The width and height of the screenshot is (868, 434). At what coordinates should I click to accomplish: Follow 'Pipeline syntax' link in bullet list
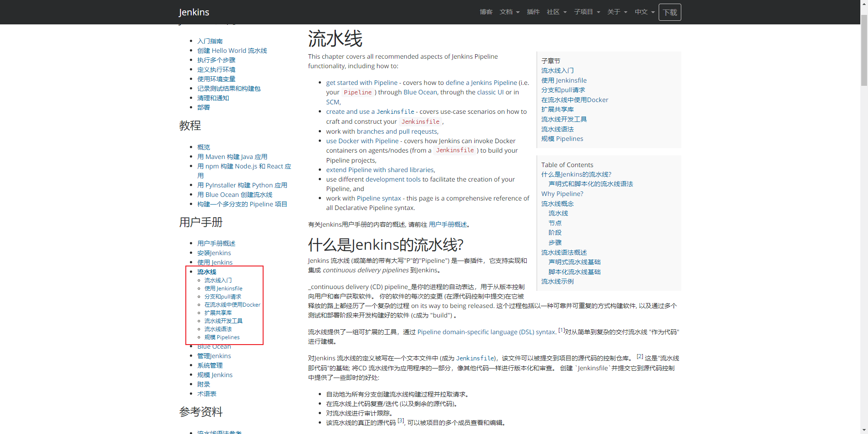pos(379,198)
